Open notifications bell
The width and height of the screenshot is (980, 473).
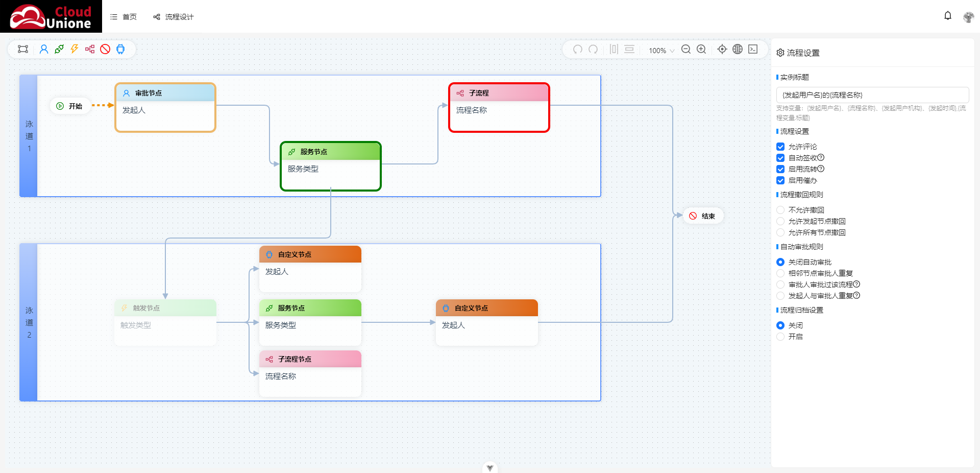tap(948, 16)
